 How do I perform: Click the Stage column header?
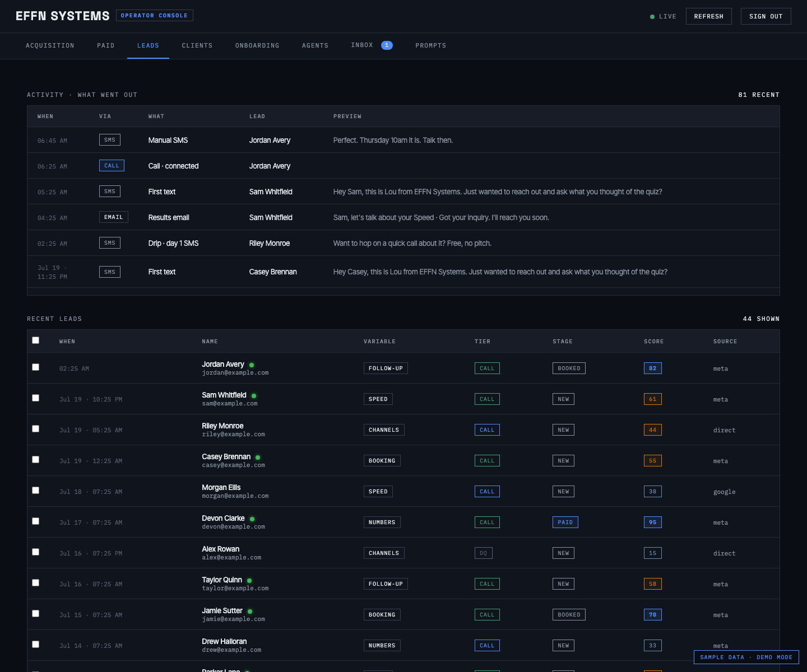pos(563,342)
